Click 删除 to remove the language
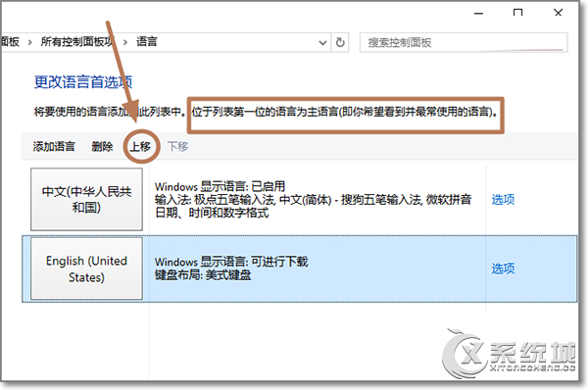The height and width of the screenshot is (390, 588). pyautogui.click(x=102, y=146)
